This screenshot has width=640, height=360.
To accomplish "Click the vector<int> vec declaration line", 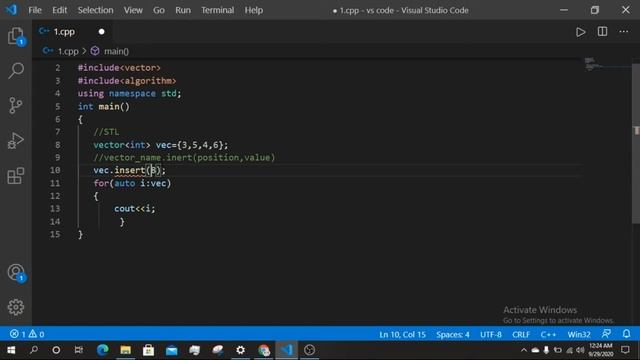I will 160,145.
